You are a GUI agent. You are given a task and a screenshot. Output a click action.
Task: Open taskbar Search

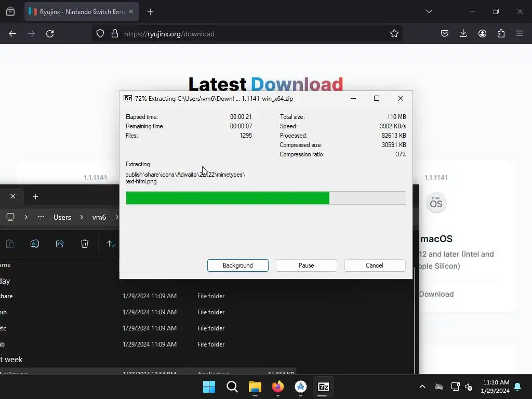[232, 387]
